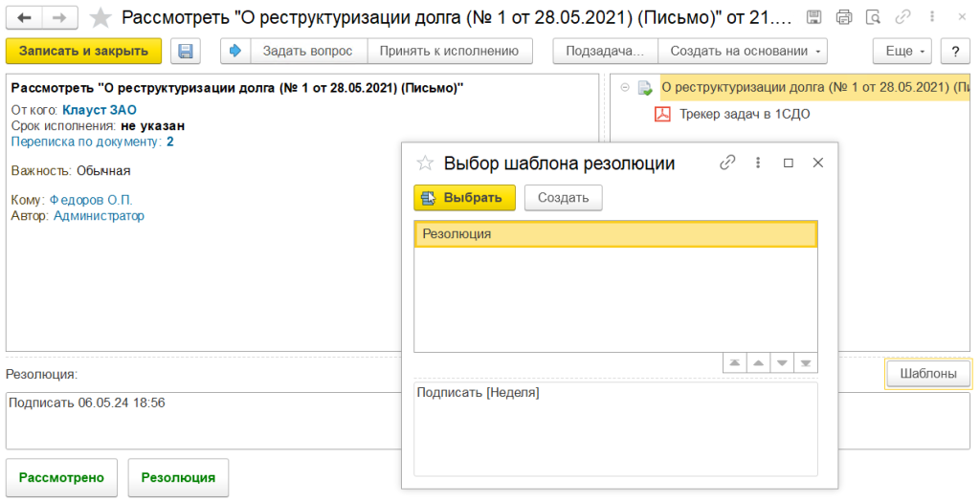The width and height of the screenshot is (980, 501).
Task: Click into the resolution text field
Action: [x=201, y=421]
